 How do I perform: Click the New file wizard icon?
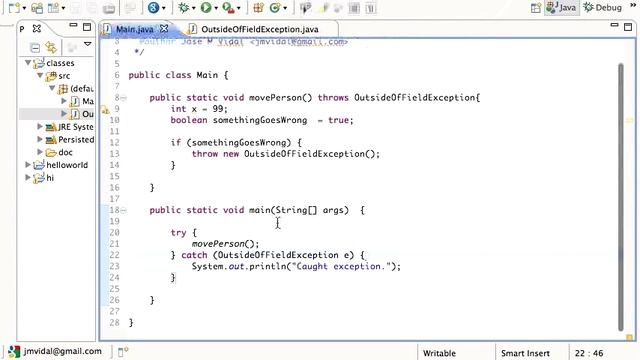click(x=14, y=8)
